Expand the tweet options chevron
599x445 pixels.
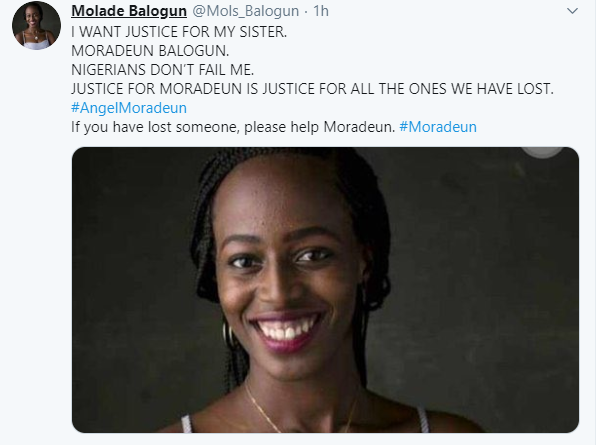pos(572,11)
